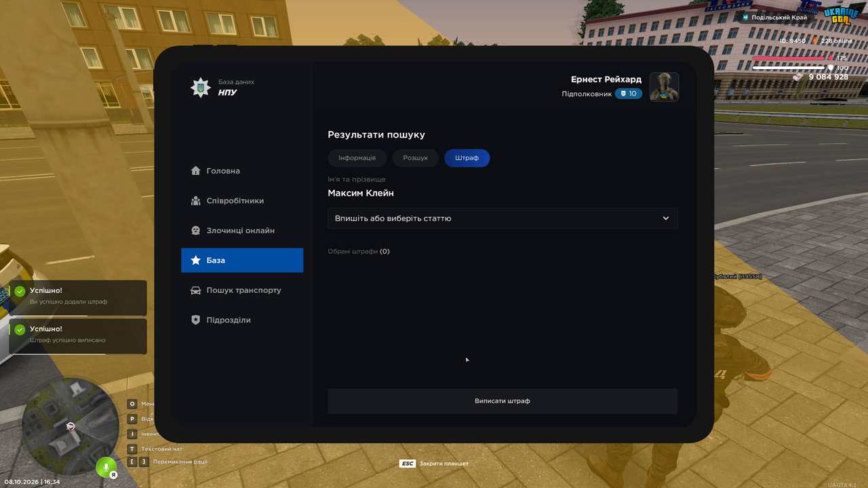The image size is (868, 488).
Task: Click the cash money stack icon
Action: point(797,77)
